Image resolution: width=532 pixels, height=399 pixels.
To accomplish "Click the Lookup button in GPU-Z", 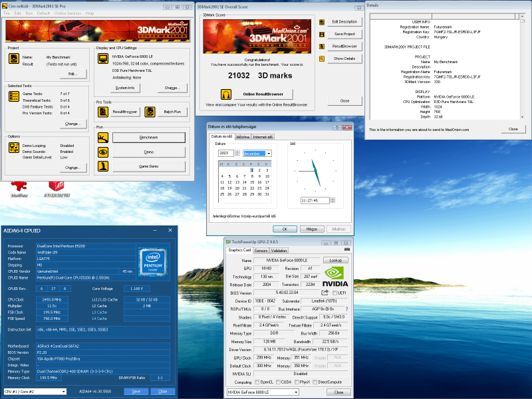I will click(336, 260).
